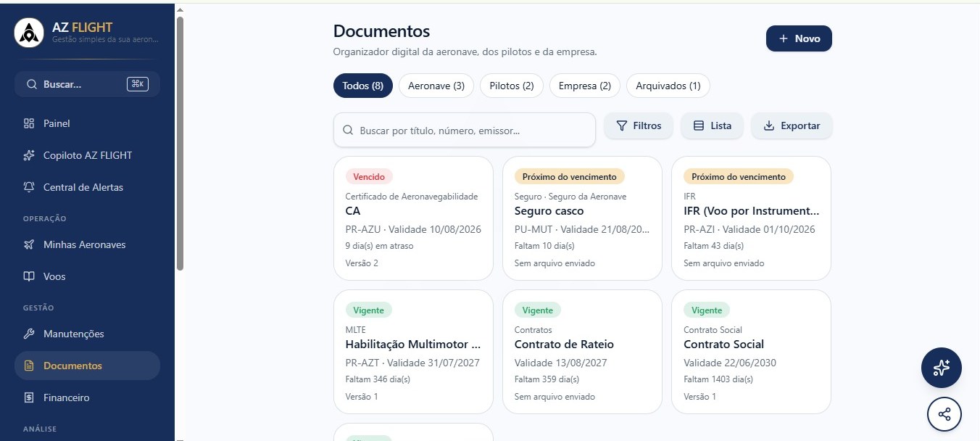Image resolution: width=980 pixels, height=441 pixels.
Task: Select the Todos (8) filter tab
Action: tap(363, 86)
